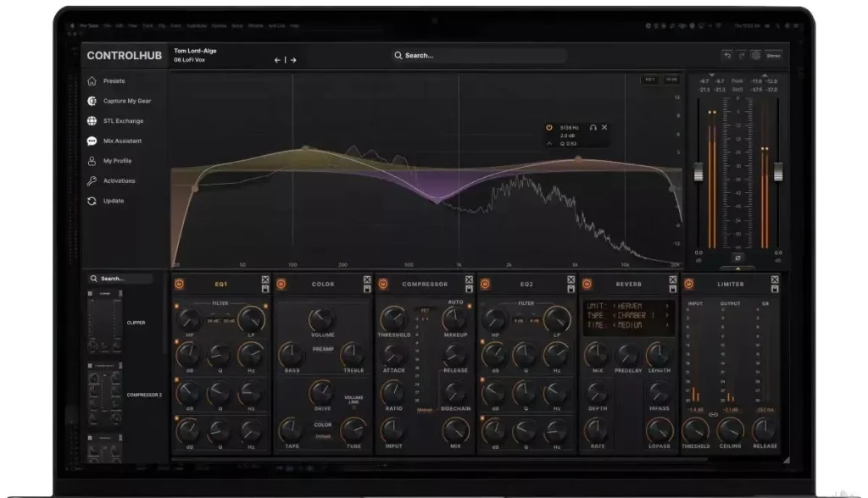Screen dimensions: 868x498
Task: Open the Presets home icon in sidebar
Action: click(x=92, y=81)
